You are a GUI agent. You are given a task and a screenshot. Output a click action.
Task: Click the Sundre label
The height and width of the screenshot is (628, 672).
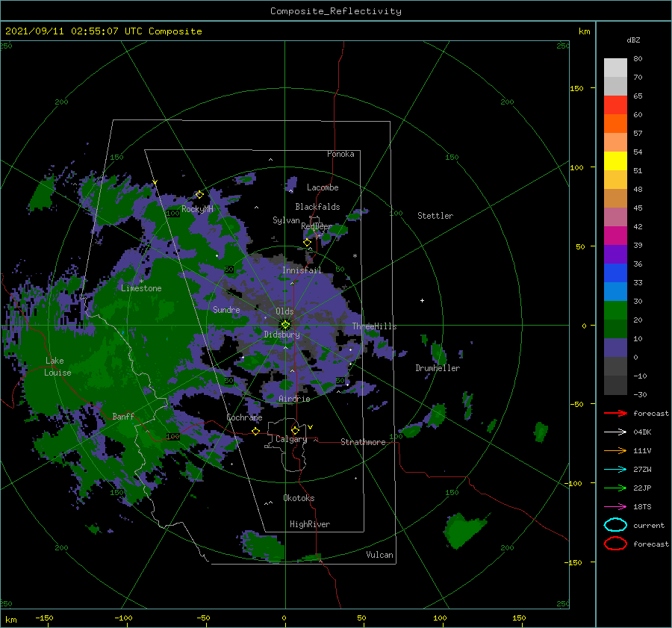tap(226, 309)
